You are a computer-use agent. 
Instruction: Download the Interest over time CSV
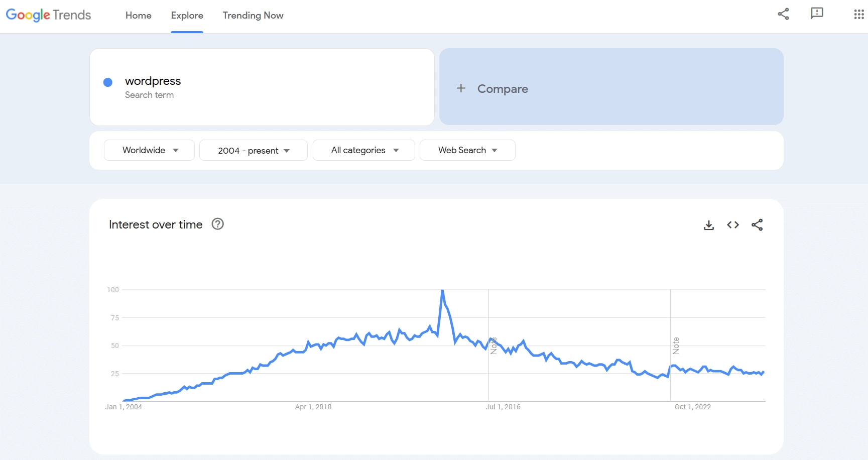tap(708, 225)
